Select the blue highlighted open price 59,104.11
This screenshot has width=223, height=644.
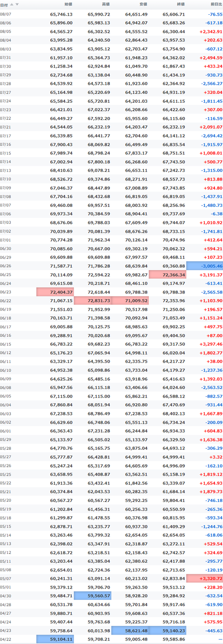point(55,639)
